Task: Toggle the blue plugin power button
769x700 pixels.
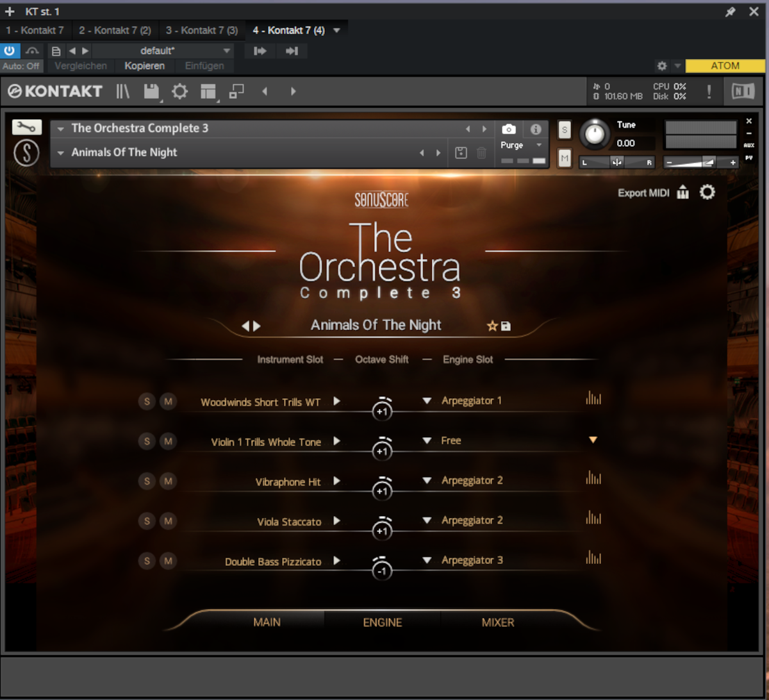Action: tap(10, 51)
